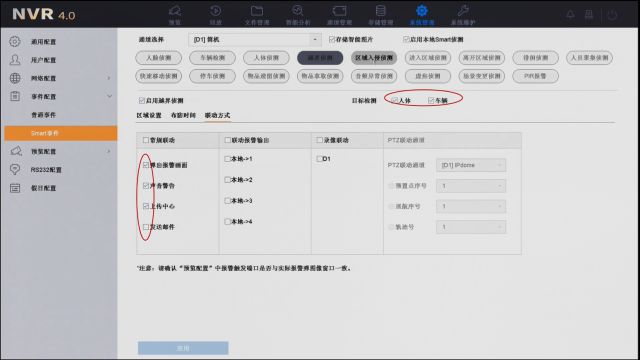Check the 本地->1 alarm output checkbox
The height and width of the screenshot is (360, 640).
click(x=227, y=159)
